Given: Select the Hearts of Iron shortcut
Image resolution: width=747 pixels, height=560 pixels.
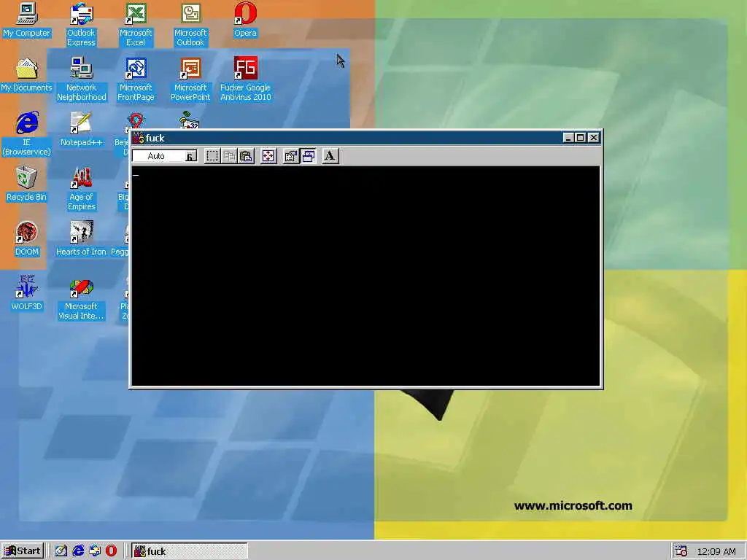Looking at the screenshot, I should pos(81,239).
